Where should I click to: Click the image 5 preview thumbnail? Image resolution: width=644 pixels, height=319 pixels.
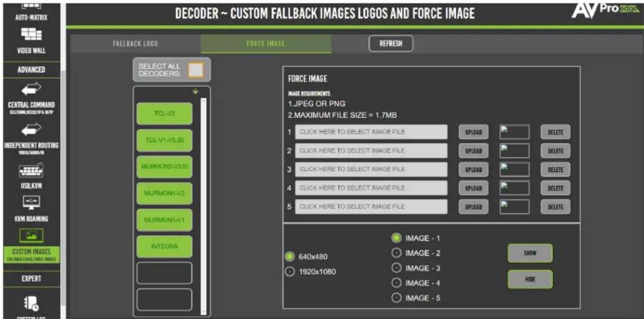(514, 206)
